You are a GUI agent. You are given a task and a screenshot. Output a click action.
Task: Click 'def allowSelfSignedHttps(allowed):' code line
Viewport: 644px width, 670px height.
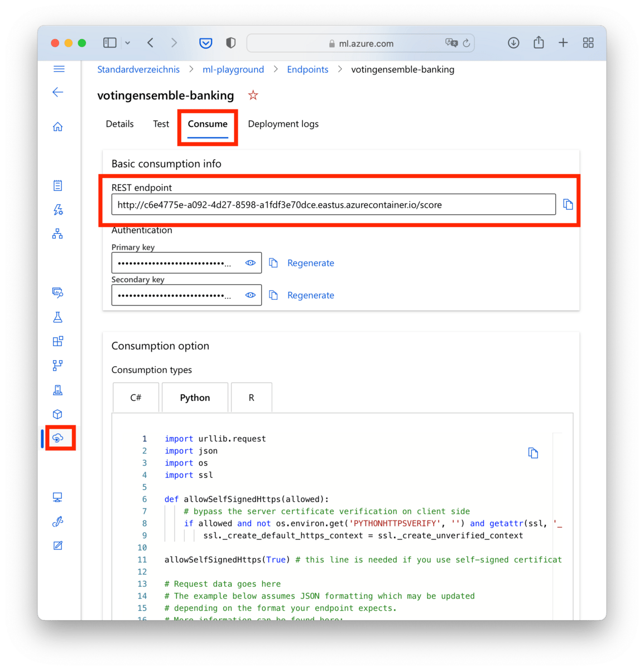click(247, 499)
